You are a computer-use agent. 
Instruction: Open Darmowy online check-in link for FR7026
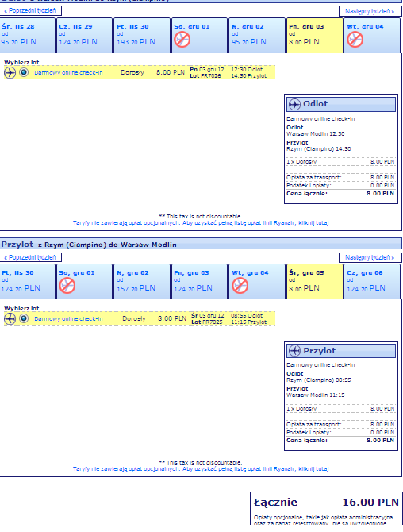[x=68, y=72]
